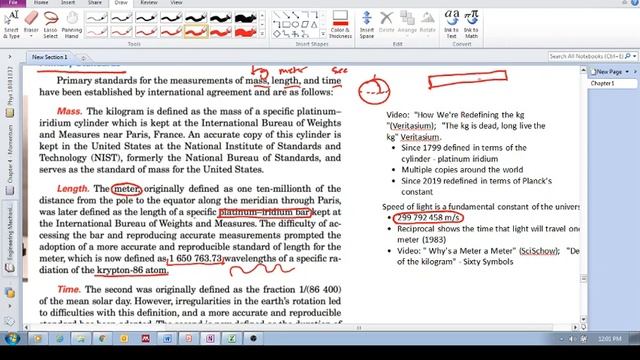Open the Eraser dropdown arrow
Screen dimensions: 640x360
(31, 36)
